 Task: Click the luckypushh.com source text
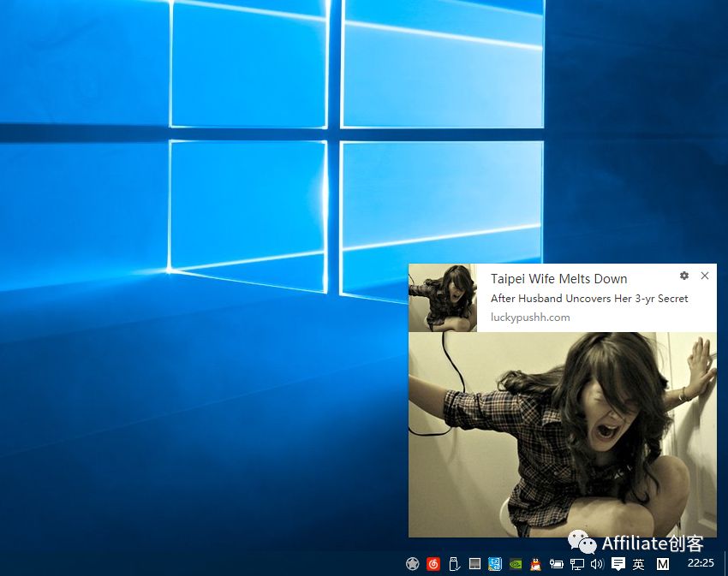tap(530, 318)
